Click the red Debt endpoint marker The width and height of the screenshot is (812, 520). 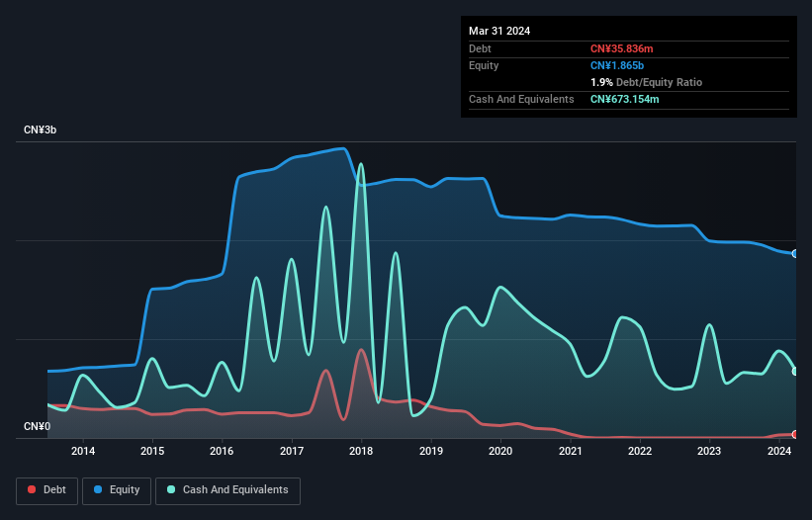tap(795, 434)
